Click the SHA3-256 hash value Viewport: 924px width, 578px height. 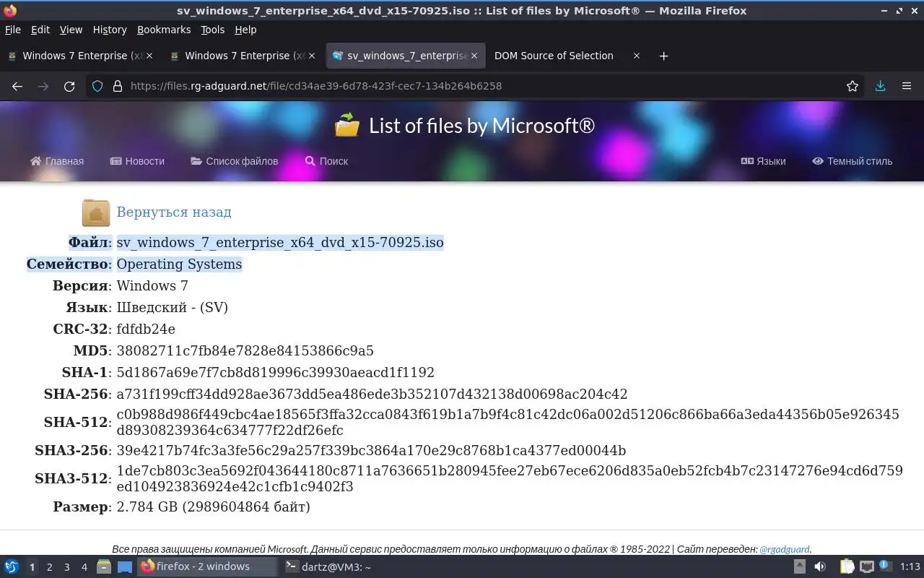371,451
